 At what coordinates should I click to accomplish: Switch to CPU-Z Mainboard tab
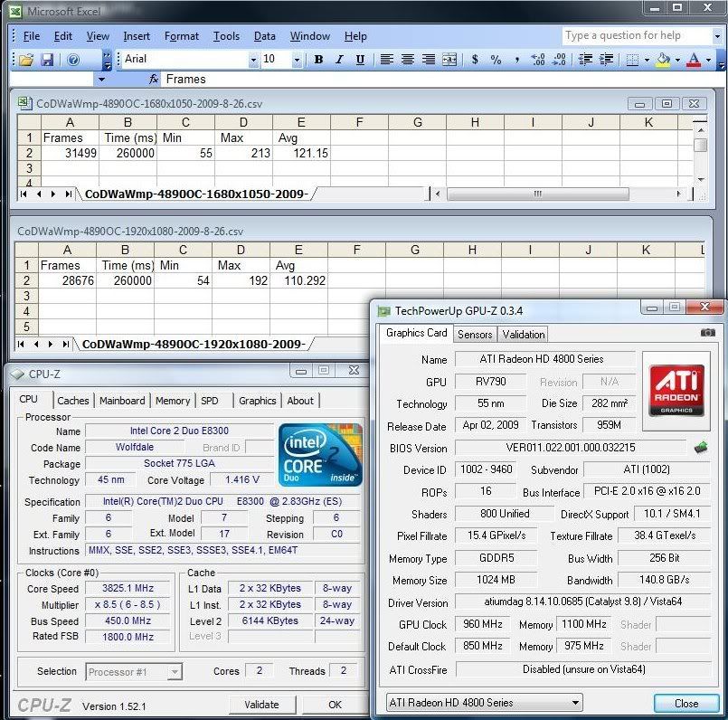[x=122, y=401]
